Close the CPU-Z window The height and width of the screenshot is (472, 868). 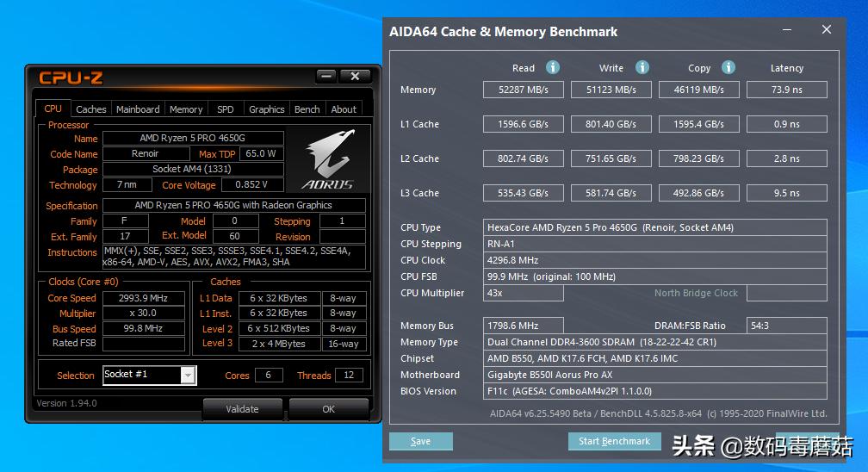(356, 76)
